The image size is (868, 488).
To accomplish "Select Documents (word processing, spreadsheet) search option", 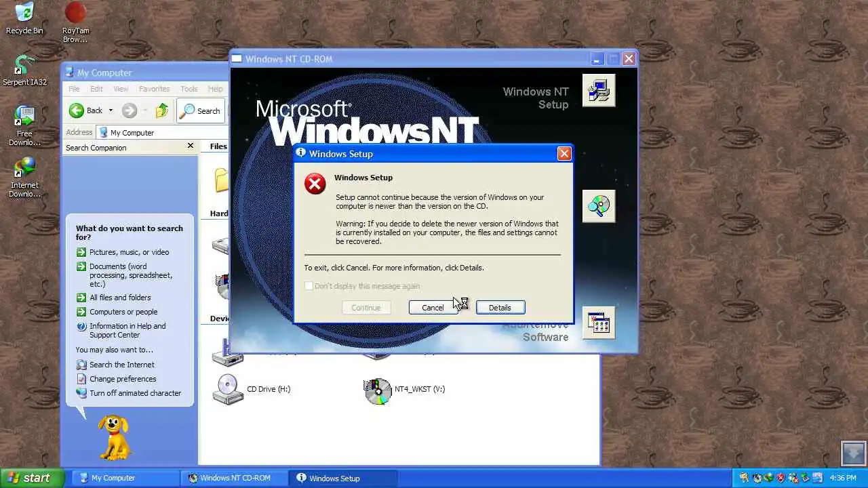I will click(131, 275).
